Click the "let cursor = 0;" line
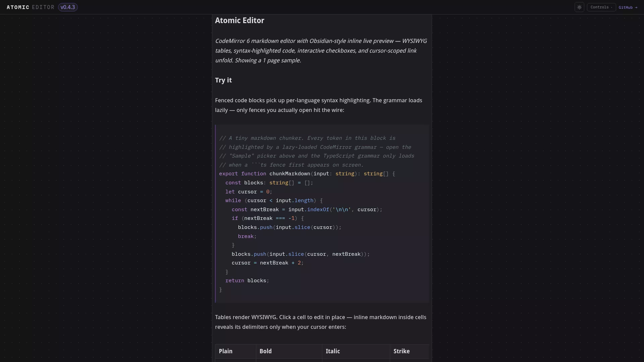 pyautogui.click(x=249, y=192)
